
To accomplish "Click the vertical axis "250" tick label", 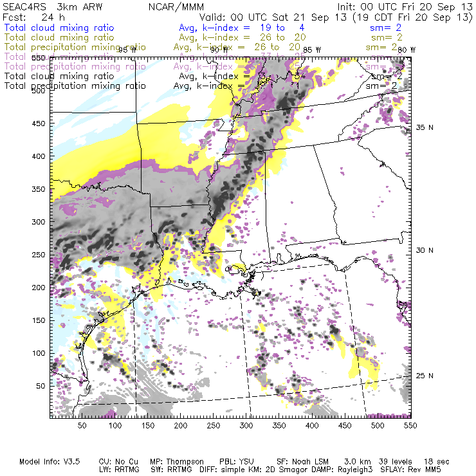I will 39,255.
